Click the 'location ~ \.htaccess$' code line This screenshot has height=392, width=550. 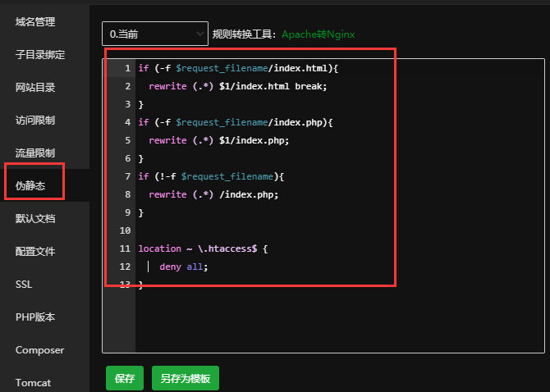click(x=203, y=248)
